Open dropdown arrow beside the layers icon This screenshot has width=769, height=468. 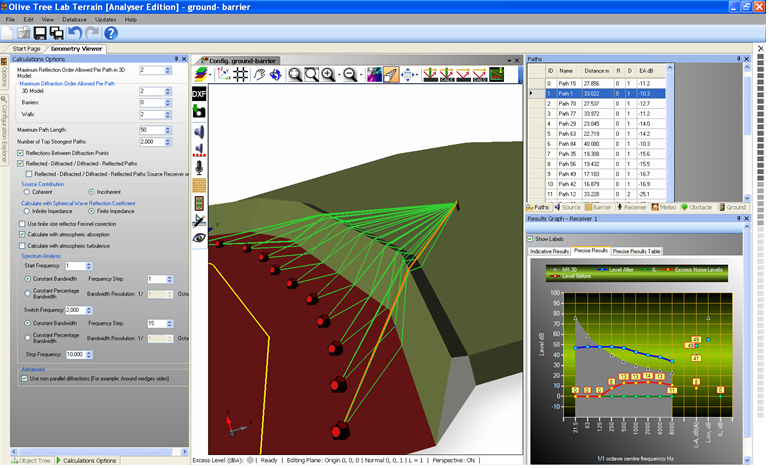click(210, 75)
